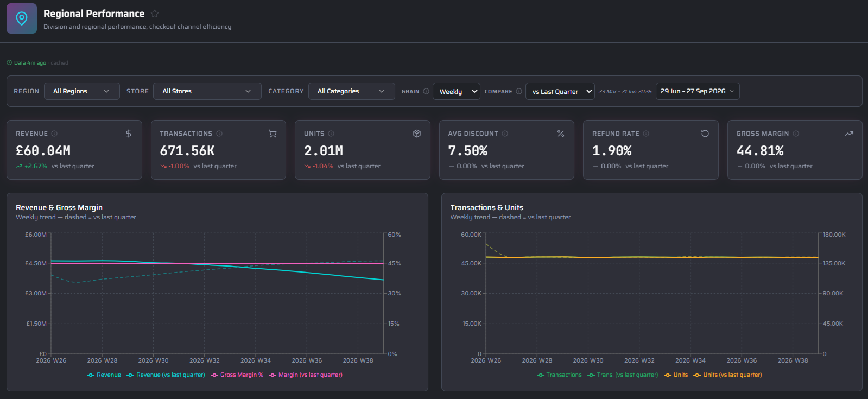
Task: Click the cached status label
Action: (x=60, y=63)
